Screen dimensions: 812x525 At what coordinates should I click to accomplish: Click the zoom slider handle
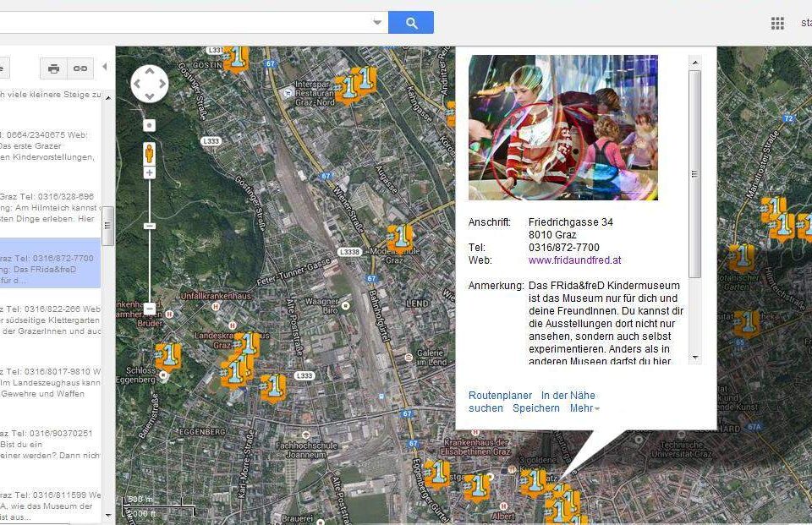point(150,227)
